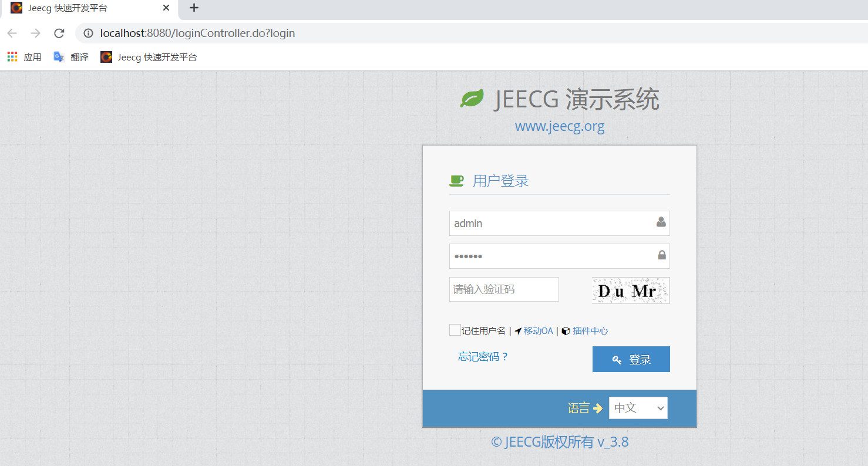Click the address bar URL
The width and height of the screenshot is (868, 466).
(x=197, y=33)
